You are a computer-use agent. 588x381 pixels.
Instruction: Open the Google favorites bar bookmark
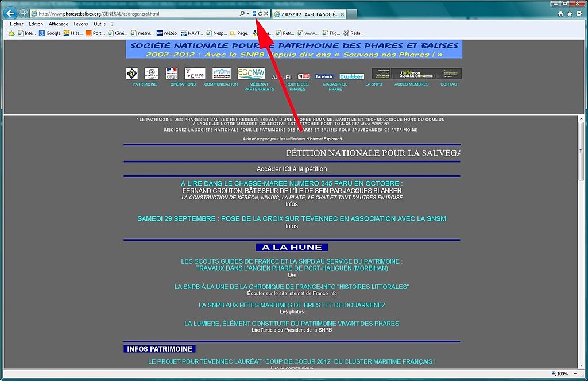click(x=50, y=33)
